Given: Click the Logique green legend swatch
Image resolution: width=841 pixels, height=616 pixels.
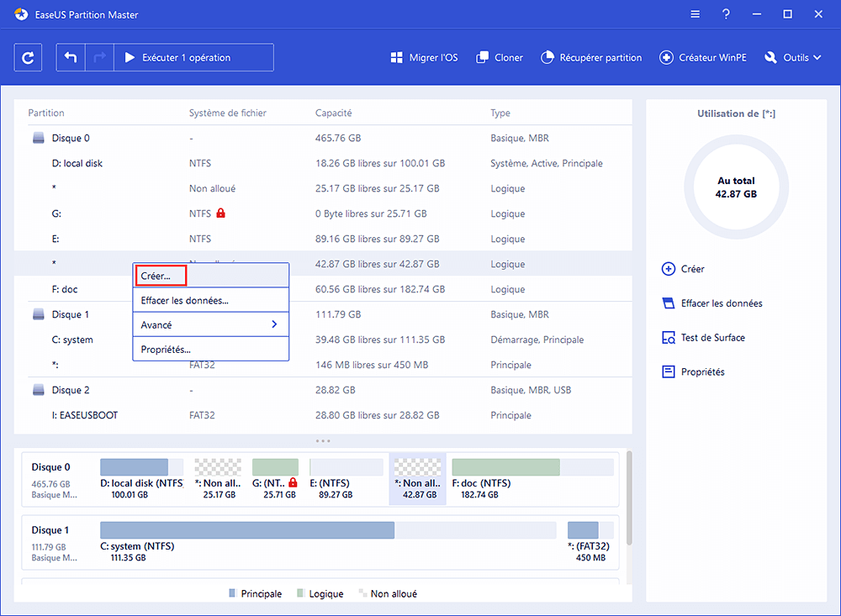Looking at the screenshot, I should pos(300,593).
